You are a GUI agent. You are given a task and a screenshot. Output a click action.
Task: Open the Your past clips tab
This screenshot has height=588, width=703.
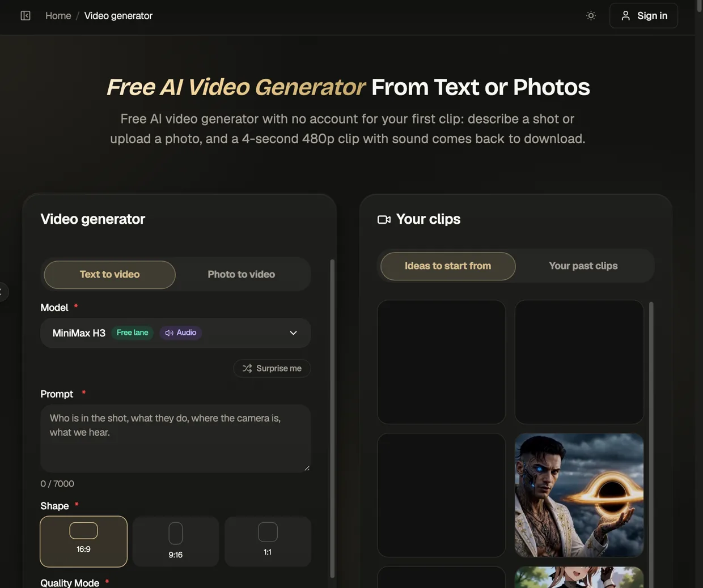click(x=583, y=266)
